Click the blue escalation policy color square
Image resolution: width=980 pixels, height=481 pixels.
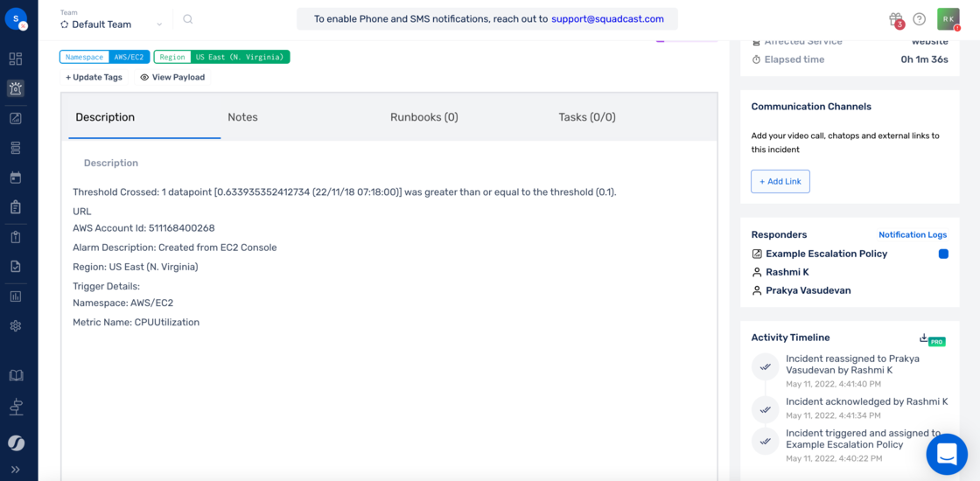(x=943, y=254)
